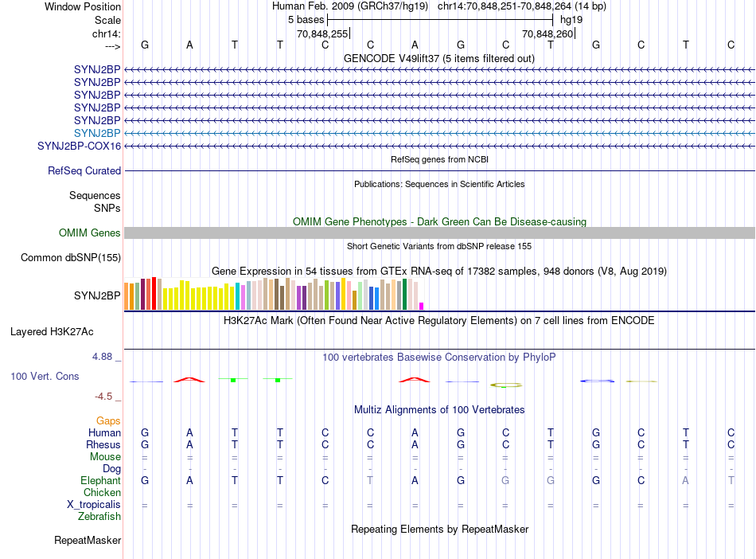The width and height of the screenshot is (756, 559).
Task: Click the OMIM Genes label
Action: [x=90, y=233]
